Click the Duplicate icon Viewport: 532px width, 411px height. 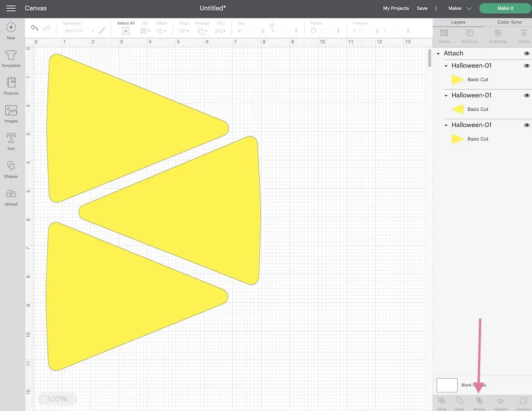[498, 33]
